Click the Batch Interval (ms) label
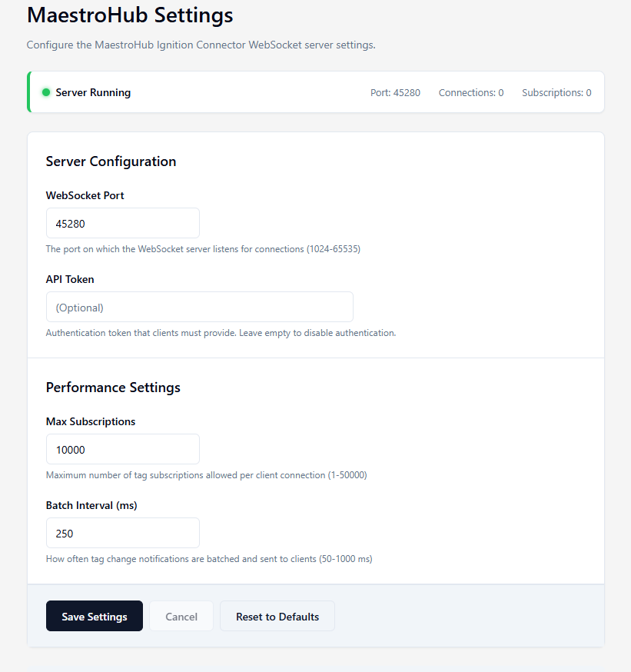Image resolution: width=631 pixels, height=672 pixels. click(x=91, y=505)
